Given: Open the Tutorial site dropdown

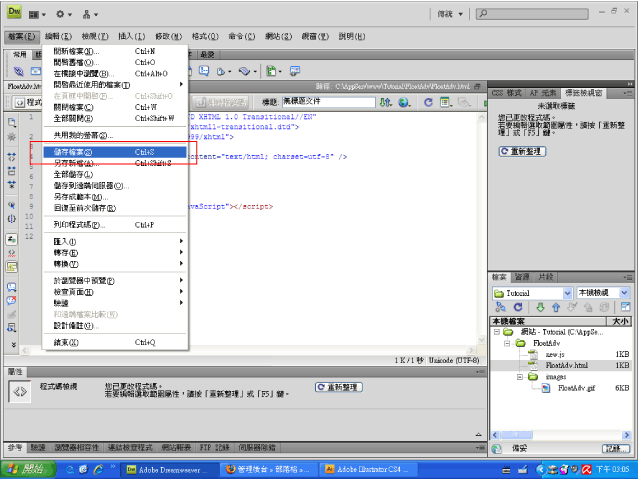Looking at the screenshot, I should (568, 293).
